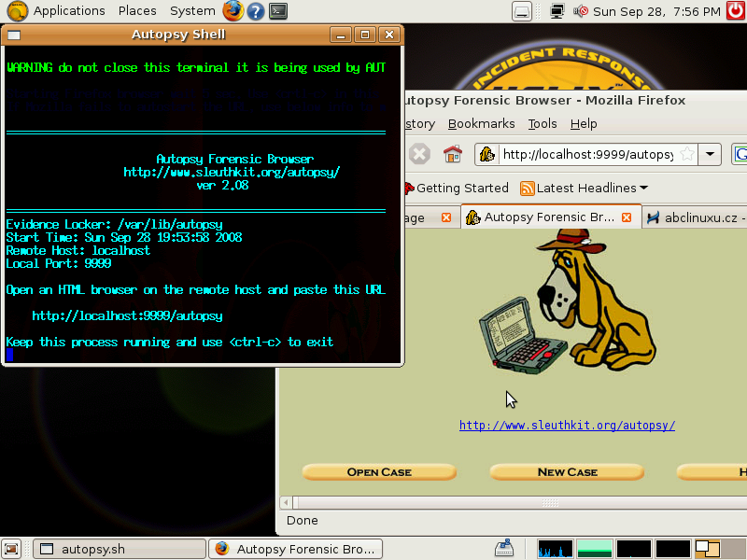747x560 pixels.
Task: Launch the terminal from top panel
Action: [278, 11]
